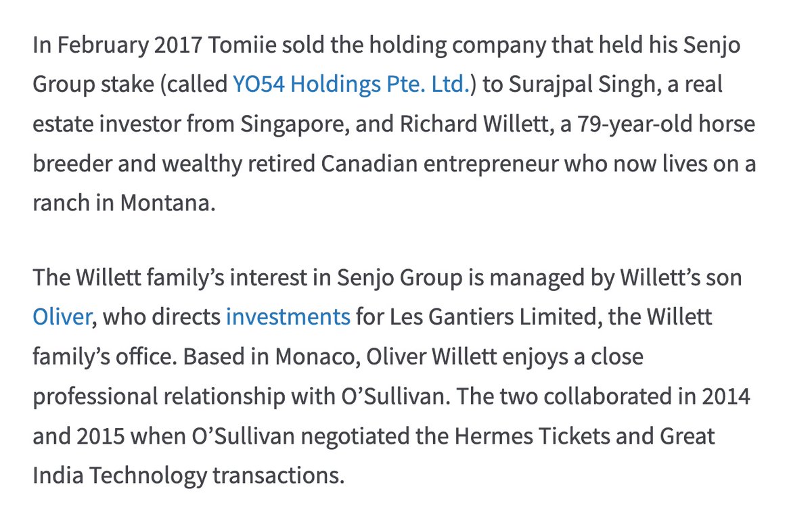Click the text "India Technology"
The height and width of the screenshot is (512, 812).
click(x=118, y=475)
